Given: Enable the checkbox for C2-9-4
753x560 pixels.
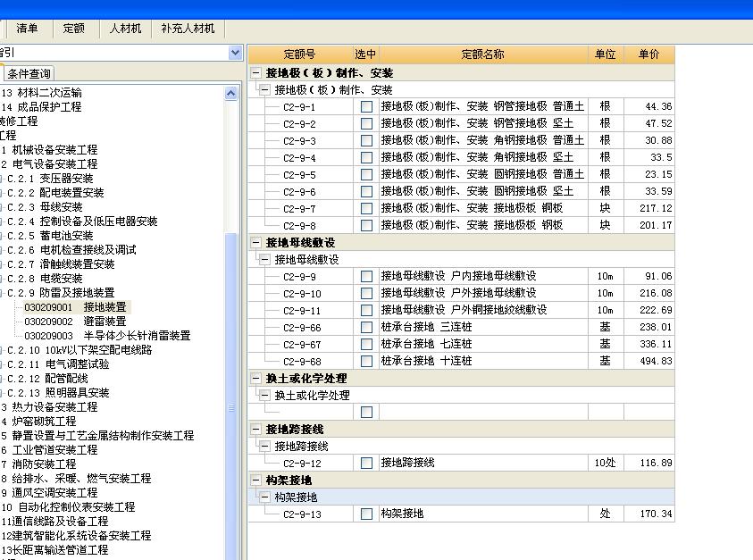Looking at the screenshot, I should (x=366, y=157).
